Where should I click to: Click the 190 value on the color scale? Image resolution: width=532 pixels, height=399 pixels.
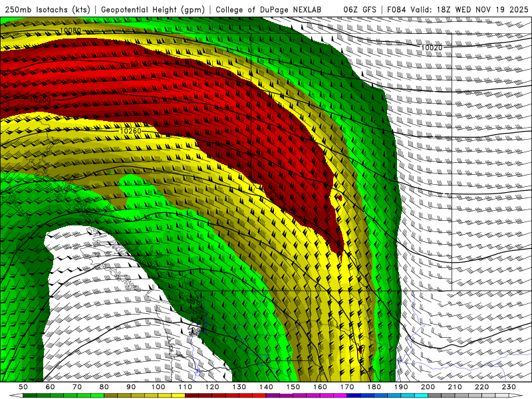[x=401, y=387]
